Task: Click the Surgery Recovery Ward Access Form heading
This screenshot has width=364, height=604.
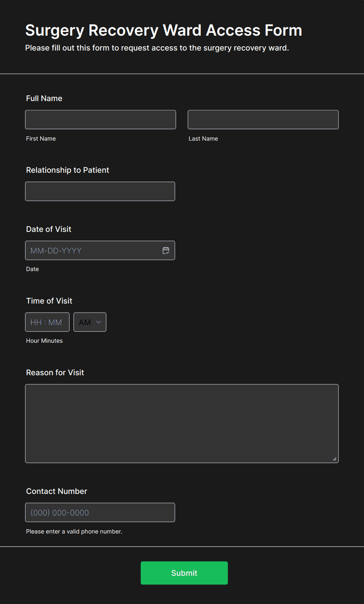Action: 164,30
